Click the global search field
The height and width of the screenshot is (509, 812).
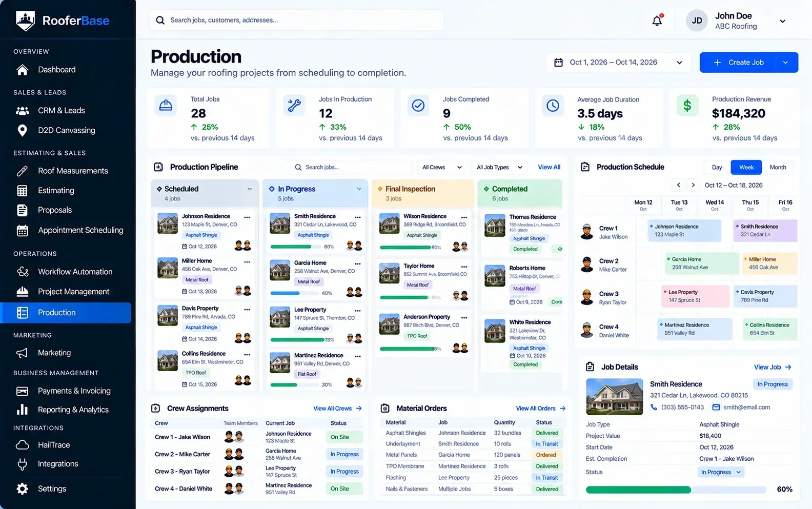[x=297, y=21]
